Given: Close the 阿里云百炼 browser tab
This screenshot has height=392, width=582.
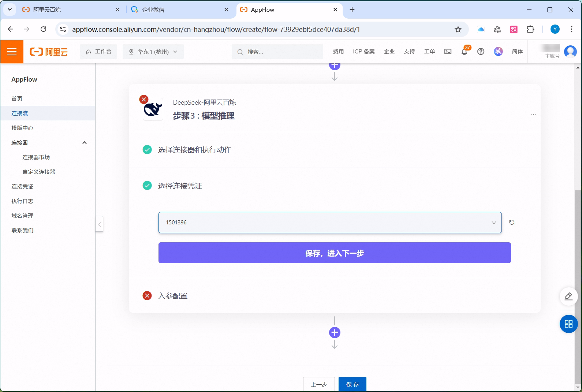Looking at the screenshot, I should (117, 10).
